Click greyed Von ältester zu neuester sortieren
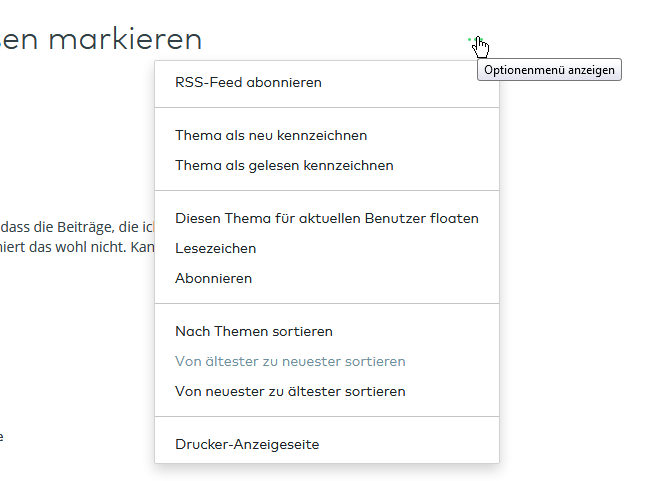This screenshot has height=481, width=650. pos(290,361)
